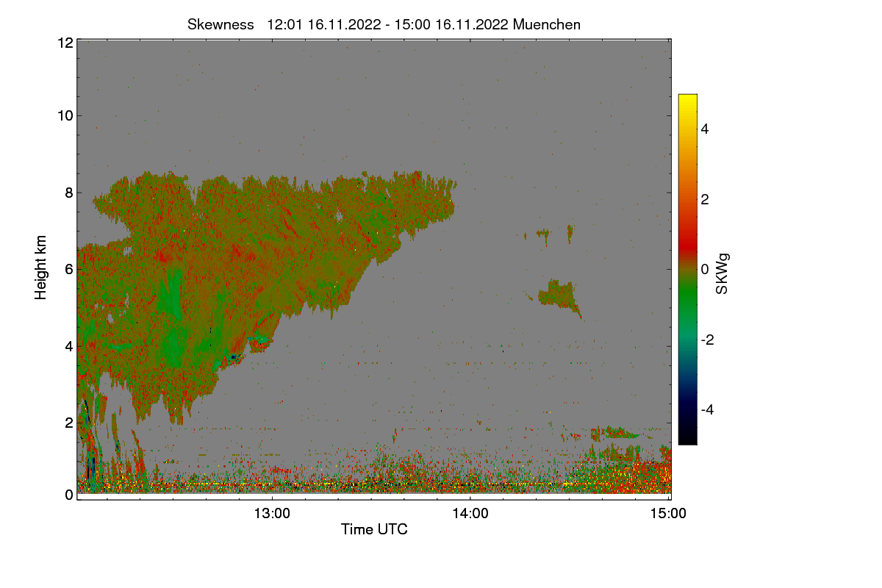Click the Skewness plot title

(384, 24)
